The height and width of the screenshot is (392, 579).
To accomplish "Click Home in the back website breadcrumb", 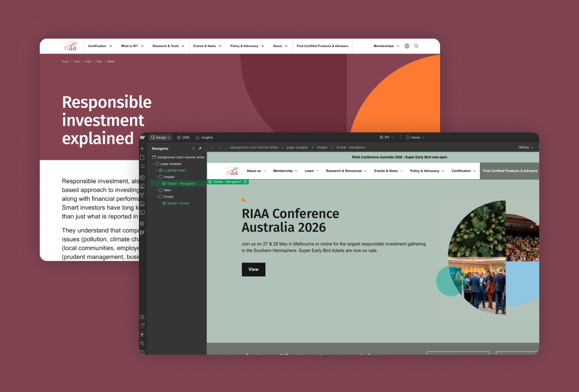I will click(65, 61).
